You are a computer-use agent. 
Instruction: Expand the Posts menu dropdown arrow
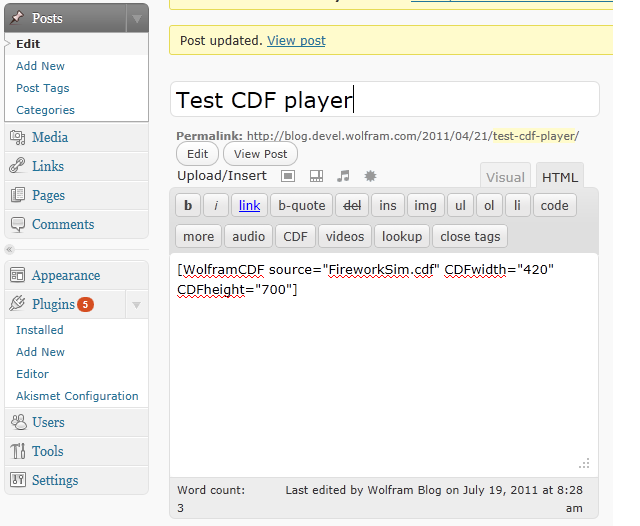[137, 18]
